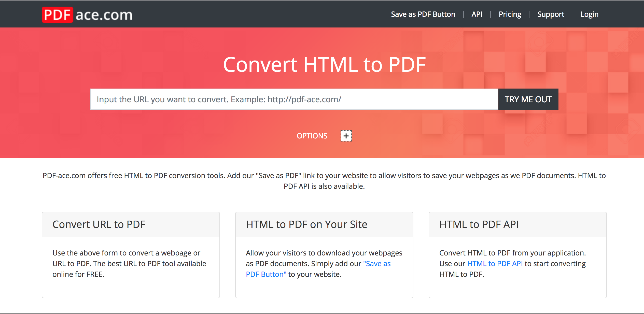Click the PDF ace.com logo

[x=87, y=15]
